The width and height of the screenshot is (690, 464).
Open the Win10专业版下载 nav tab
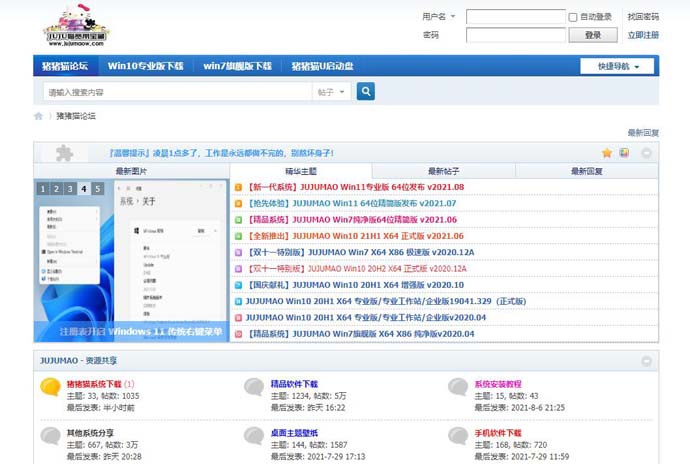pos(146,66)
